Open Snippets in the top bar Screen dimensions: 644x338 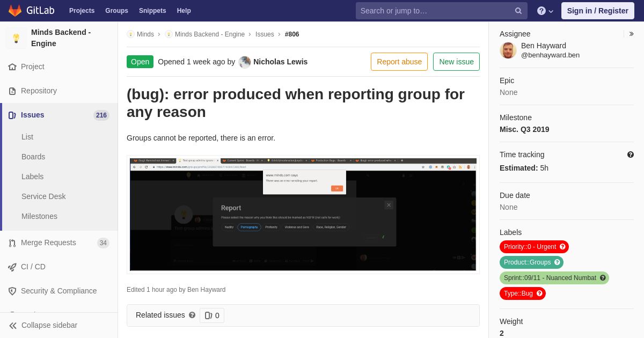pyautogui.click(x=152, y=11)
